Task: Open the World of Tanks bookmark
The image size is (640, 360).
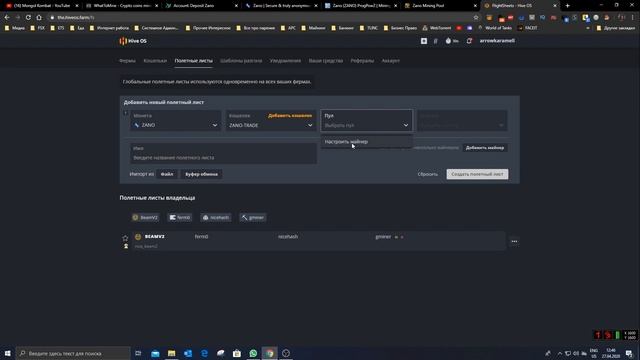Action: pos(495,28)
